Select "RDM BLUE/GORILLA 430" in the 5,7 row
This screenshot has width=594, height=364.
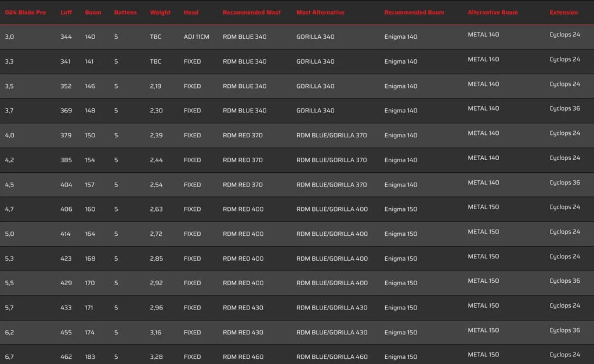pyautogui.click(x=331, y=308)
